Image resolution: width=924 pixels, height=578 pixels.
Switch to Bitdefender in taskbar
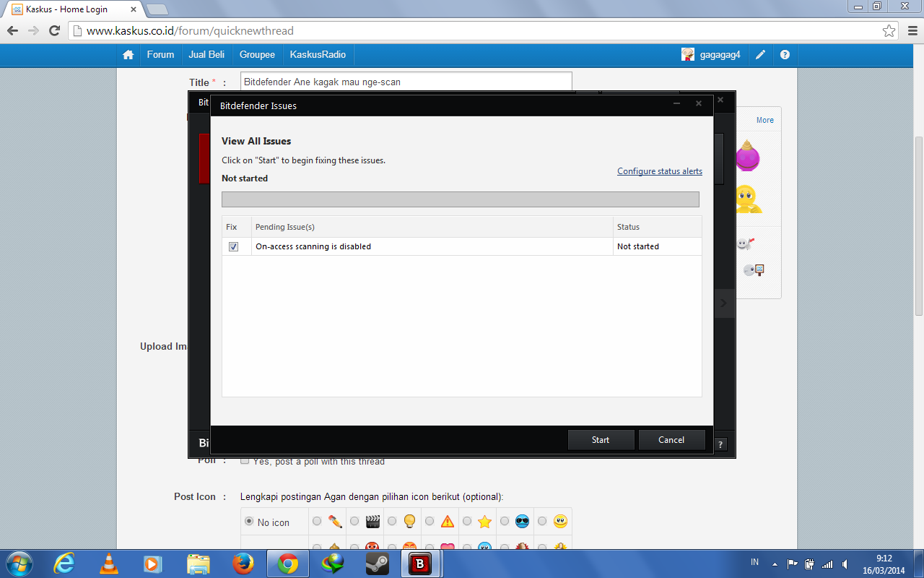tap(421, 564)
